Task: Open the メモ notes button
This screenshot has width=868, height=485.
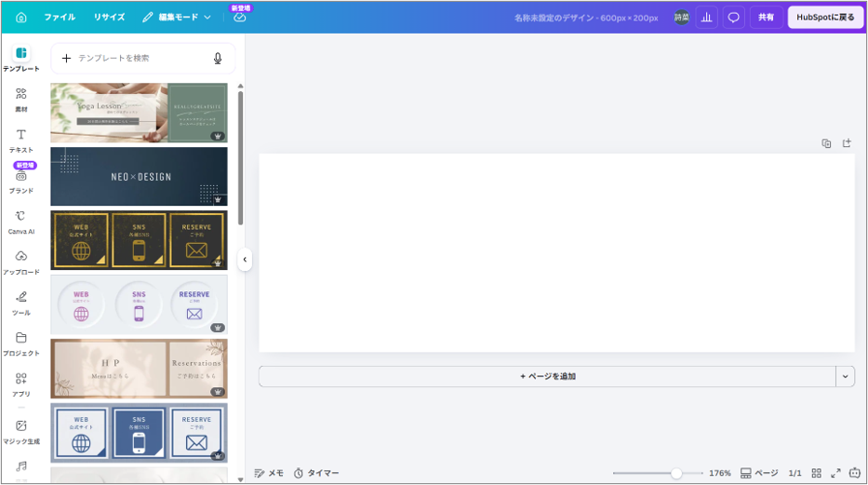Action: 269,473
